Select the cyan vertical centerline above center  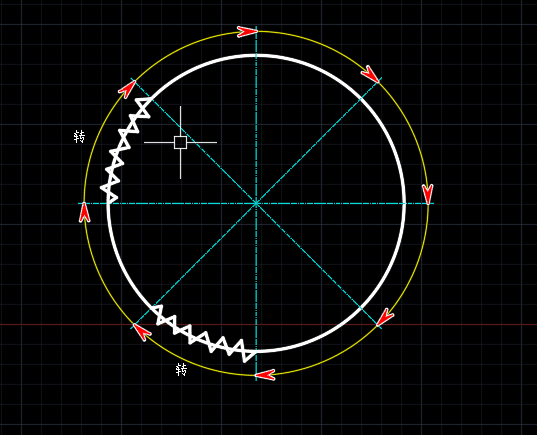pos(256,113)
